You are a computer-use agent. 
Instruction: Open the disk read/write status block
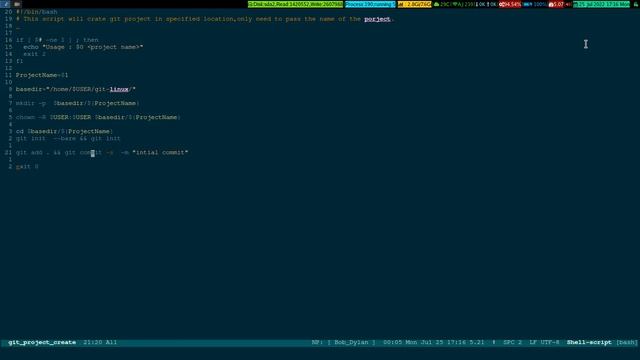pyautogui.click(x=296, y=4)
